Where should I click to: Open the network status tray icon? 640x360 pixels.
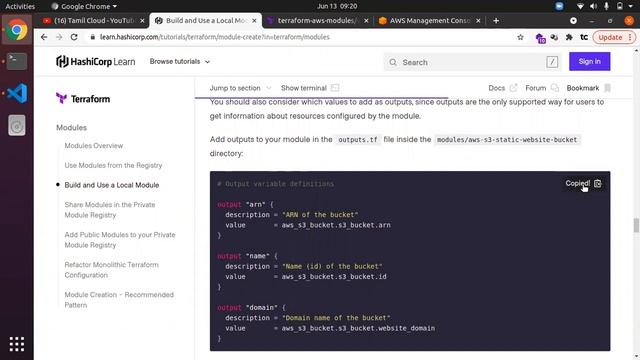tap(580, 6)
